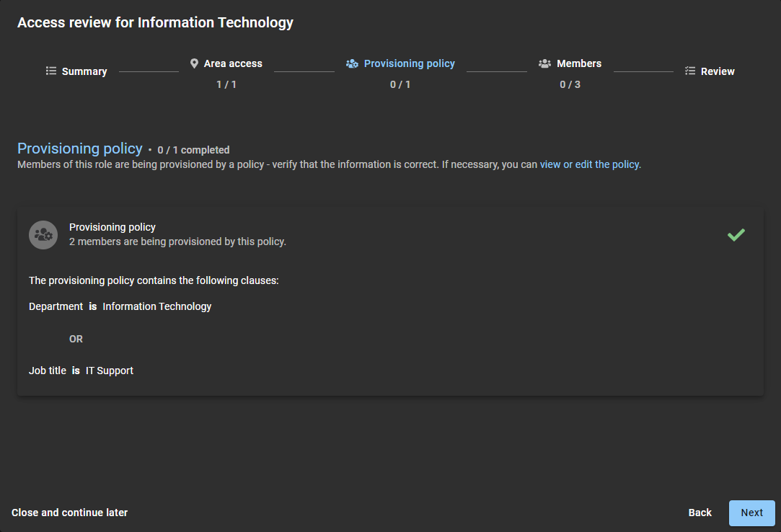The image size is (781, 532).
Task: Open the view or edit the policy link
Action: tap(589, 164)
